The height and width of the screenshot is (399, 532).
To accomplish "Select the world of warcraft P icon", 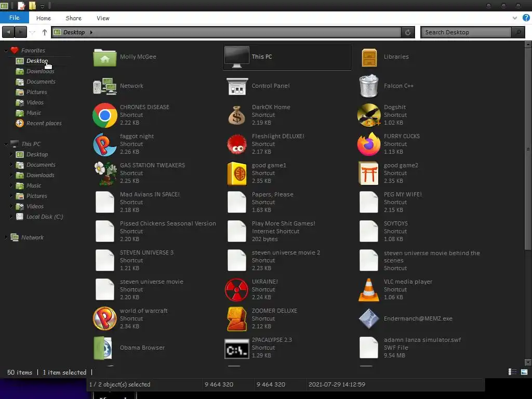I will 105,318.
